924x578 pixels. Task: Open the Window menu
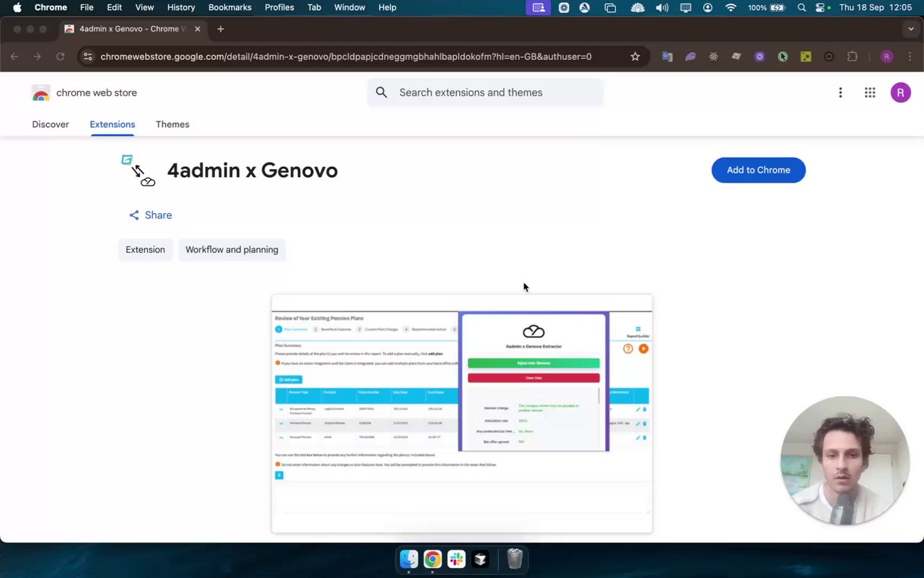349,7
